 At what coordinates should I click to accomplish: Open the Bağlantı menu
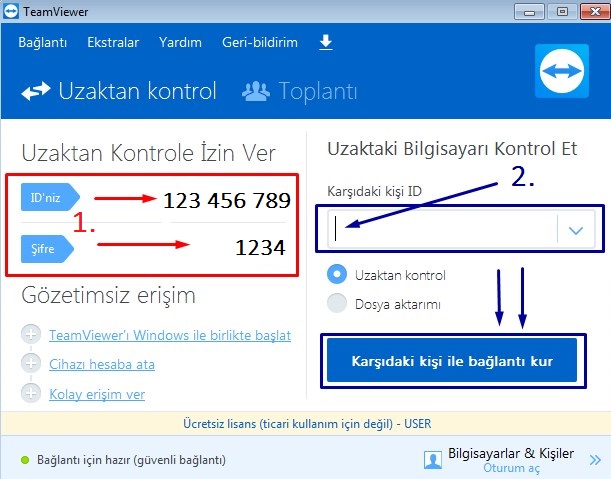point(42,42)
